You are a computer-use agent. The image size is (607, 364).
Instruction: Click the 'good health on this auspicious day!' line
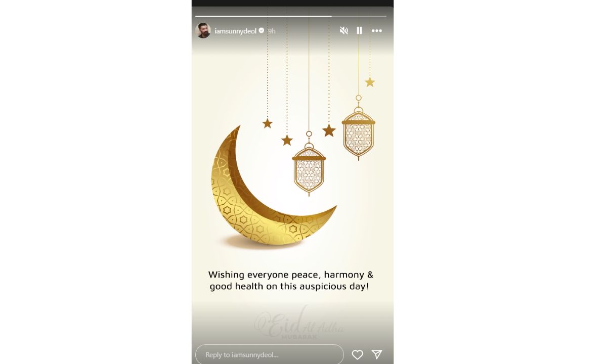[290, 287]
